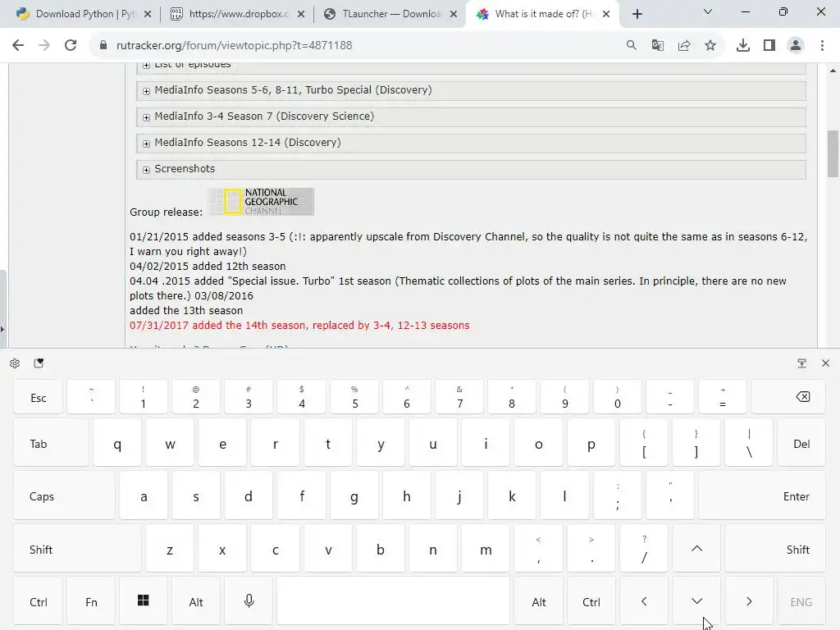
Task: Toggle the right Shift key
Action: [775, 549]
